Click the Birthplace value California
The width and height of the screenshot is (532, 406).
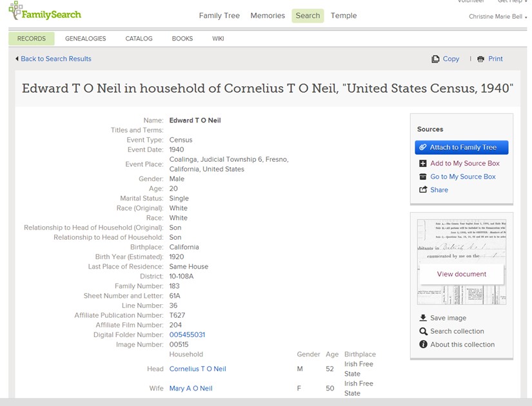pos(184,247)
